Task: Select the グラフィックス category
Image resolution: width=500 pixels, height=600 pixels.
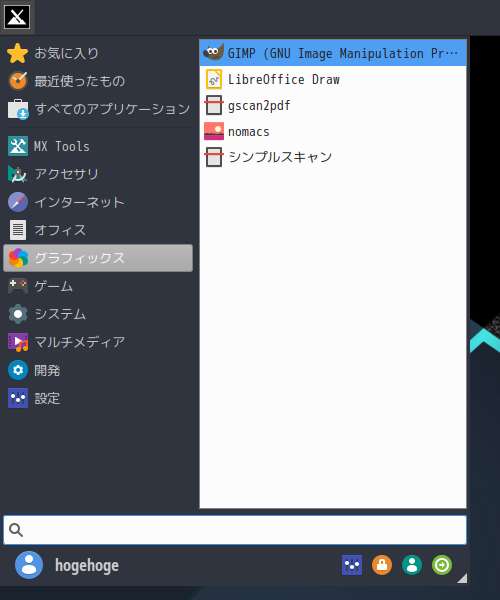Action: click(x=98, y=258)
